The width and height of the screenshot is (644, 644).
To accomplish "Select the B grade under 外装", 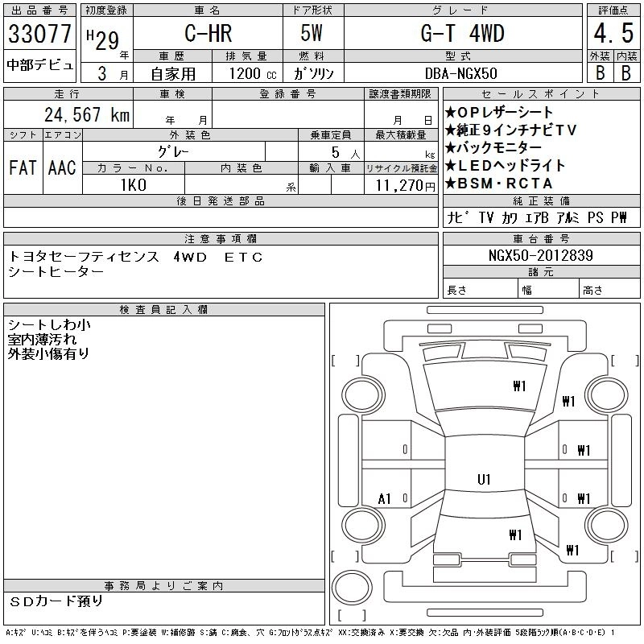I will pyautogui.click(x=600, y=72).
